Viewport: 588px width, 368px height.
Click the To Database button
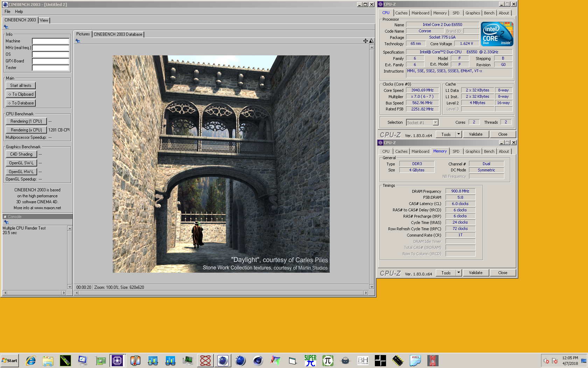(x=21, y=103)
